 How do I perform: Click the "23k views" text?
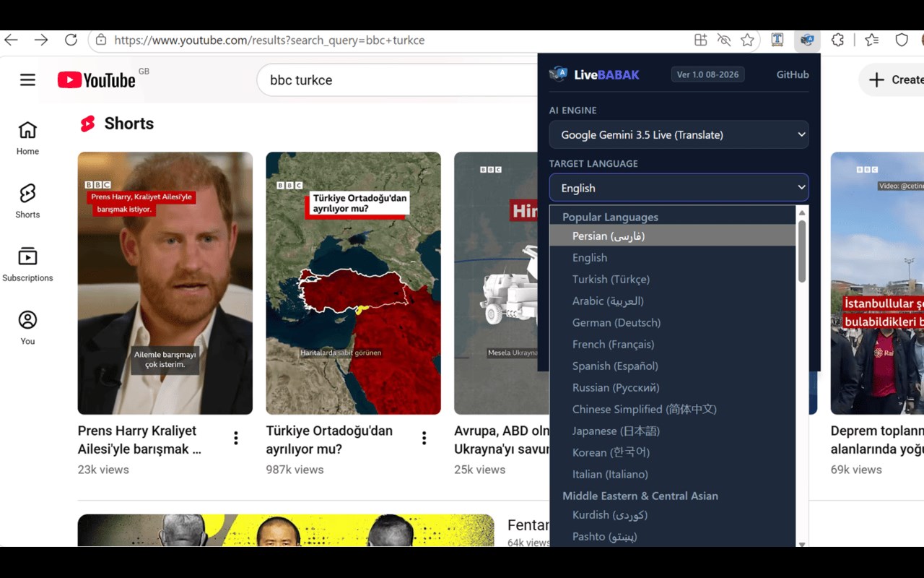(103, 470)
